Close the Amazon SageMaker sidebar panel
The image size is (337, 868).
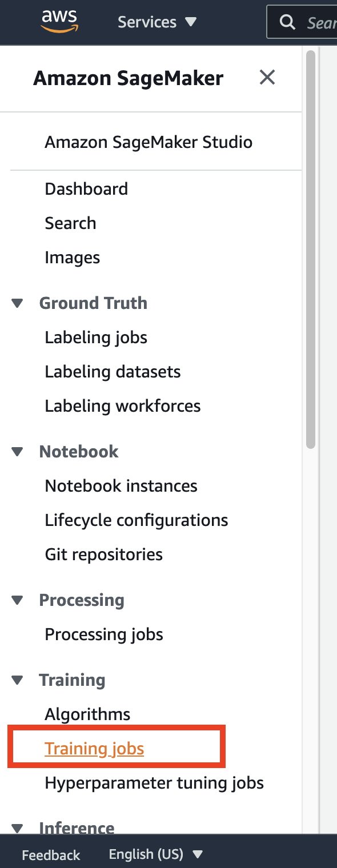tap(267, 77)
